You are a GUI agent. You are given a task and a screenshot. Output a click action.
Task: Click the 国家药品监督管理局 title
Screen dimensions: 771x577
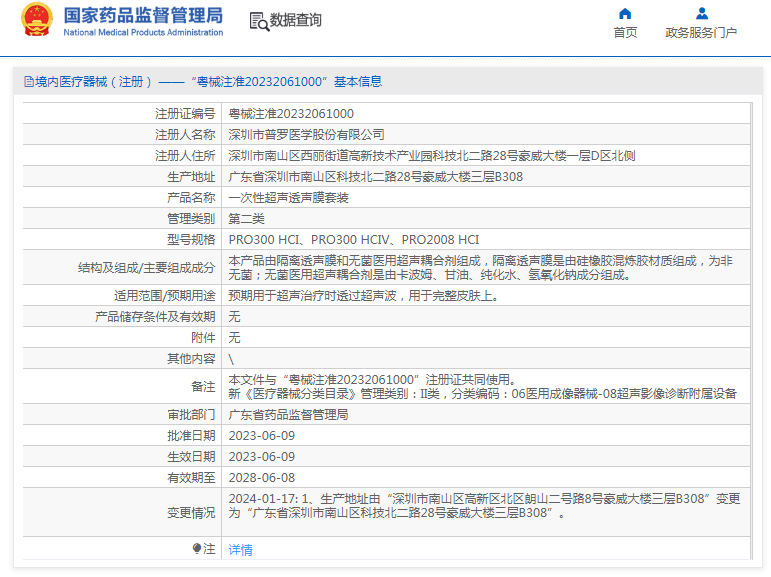pos(143,15)
